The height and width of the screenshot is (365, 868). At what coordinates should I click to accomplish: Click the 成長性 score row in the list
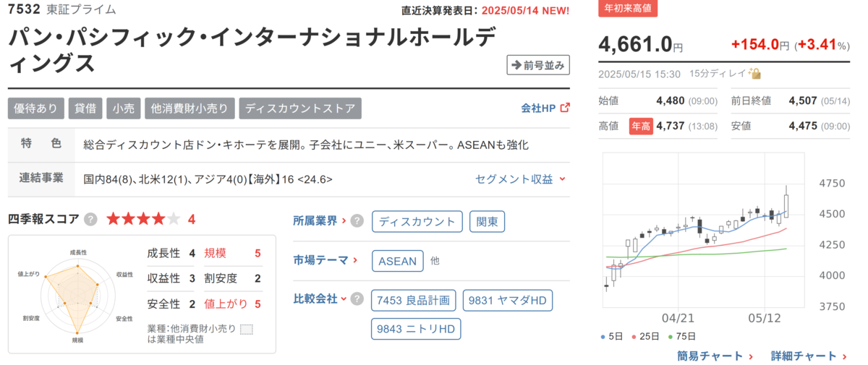(x=171, y=253)
